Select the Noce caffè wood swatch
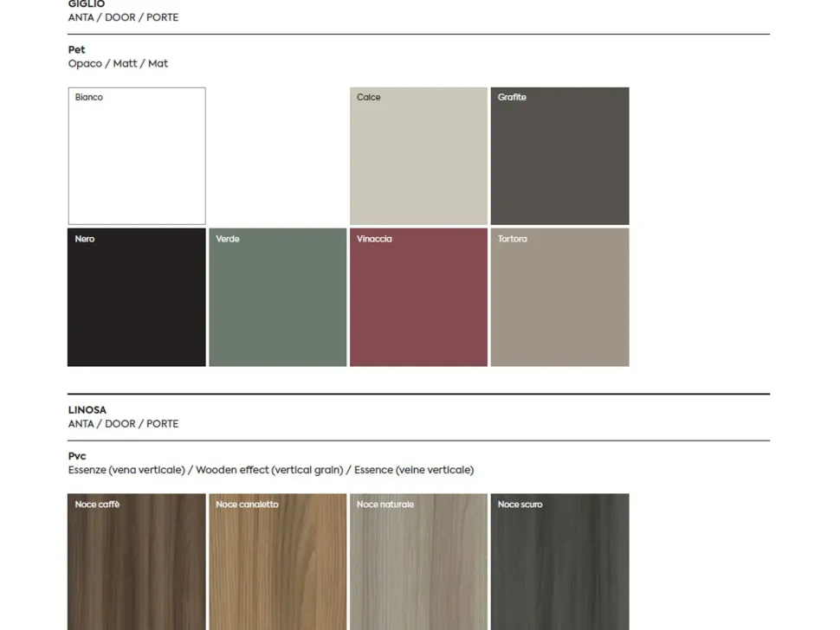 [137, 562]
